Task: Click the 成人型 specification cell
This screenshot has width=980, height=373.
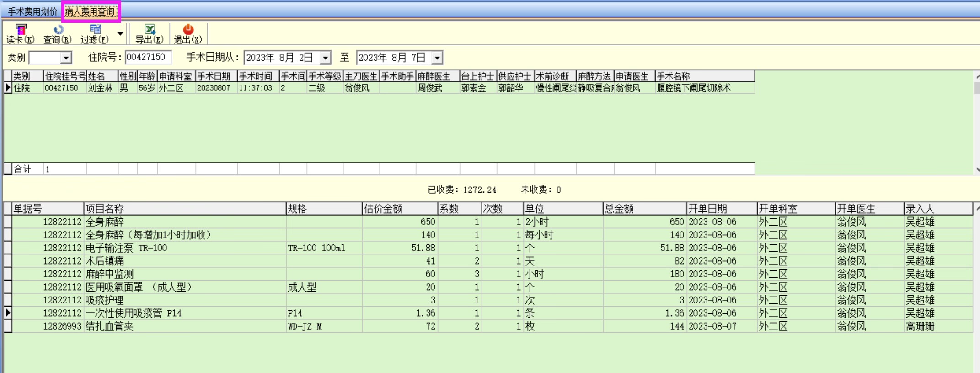Action: point(324,287)
